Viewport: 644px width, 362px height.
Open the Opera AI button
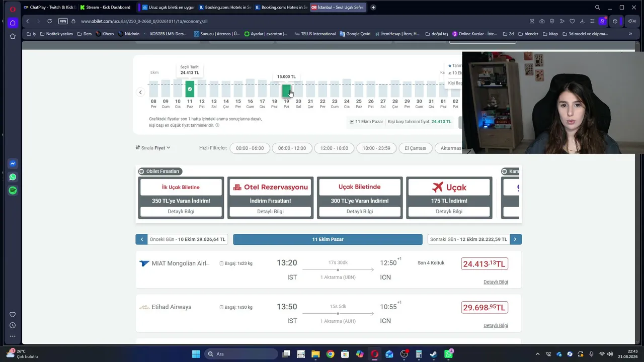tap(632, 21)
